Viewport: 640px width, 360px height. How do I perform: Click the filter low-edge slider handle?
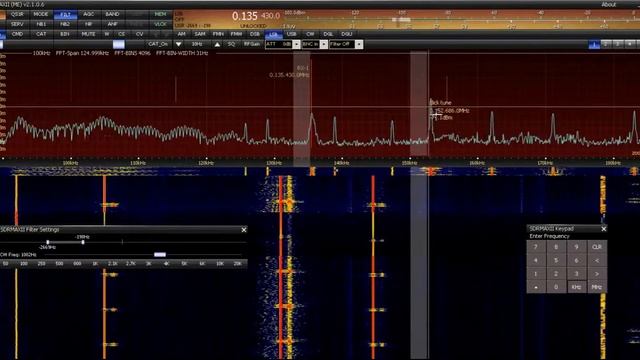coord(48,242)
